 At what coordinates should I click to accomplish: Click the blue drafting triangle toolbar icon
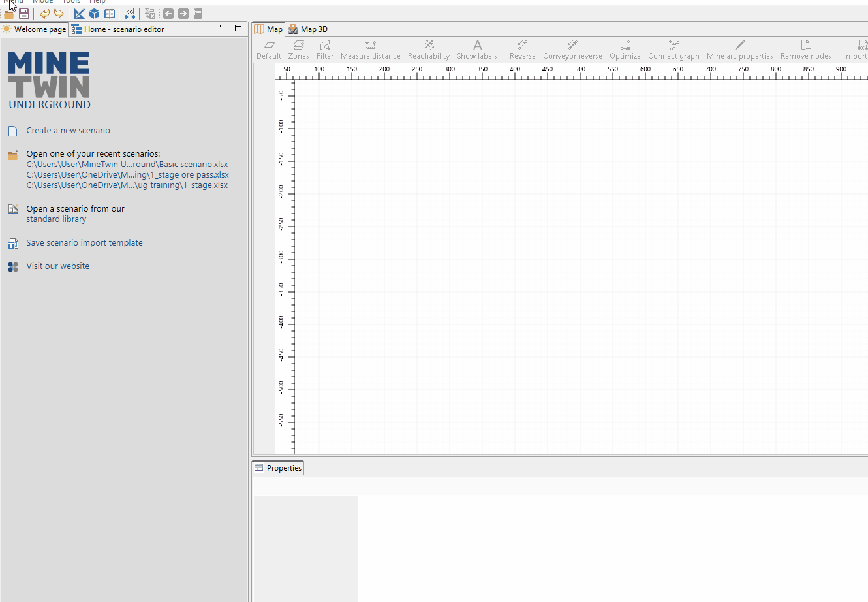tap(80, 14)
